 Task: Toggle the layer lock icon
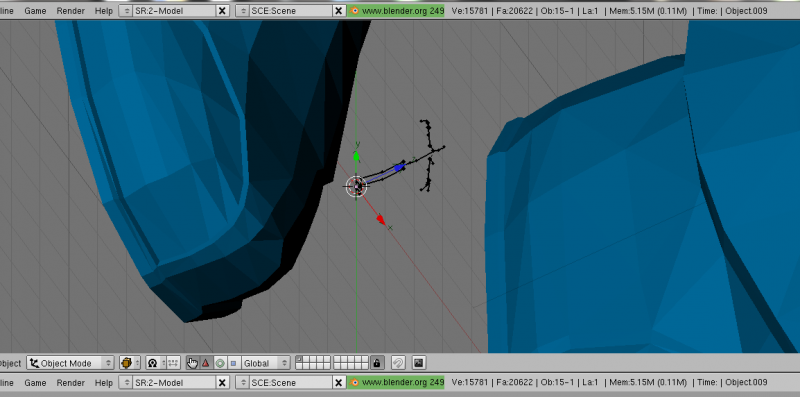[377, 363]
